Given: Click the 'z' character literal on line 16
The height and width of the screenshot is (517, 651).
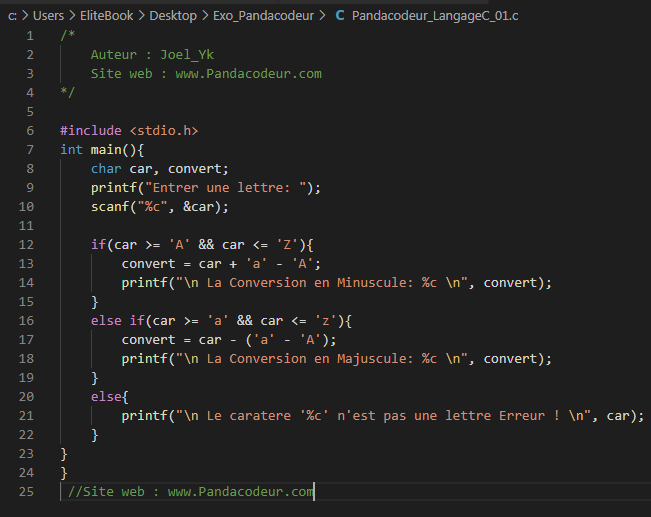Looking at the screenshot, I should tap(326, 321).
